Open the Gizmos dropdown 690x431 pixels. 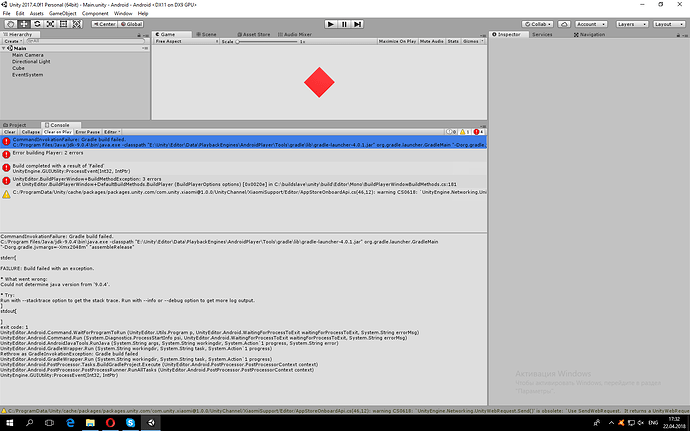473,41
